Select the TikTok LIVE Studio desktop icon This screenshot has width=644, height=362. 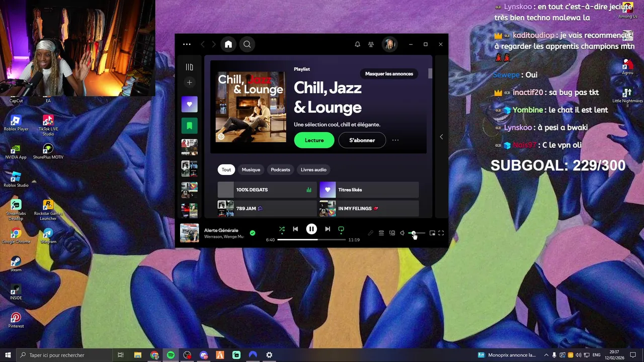pyautogui.click(x=48, y=125)
